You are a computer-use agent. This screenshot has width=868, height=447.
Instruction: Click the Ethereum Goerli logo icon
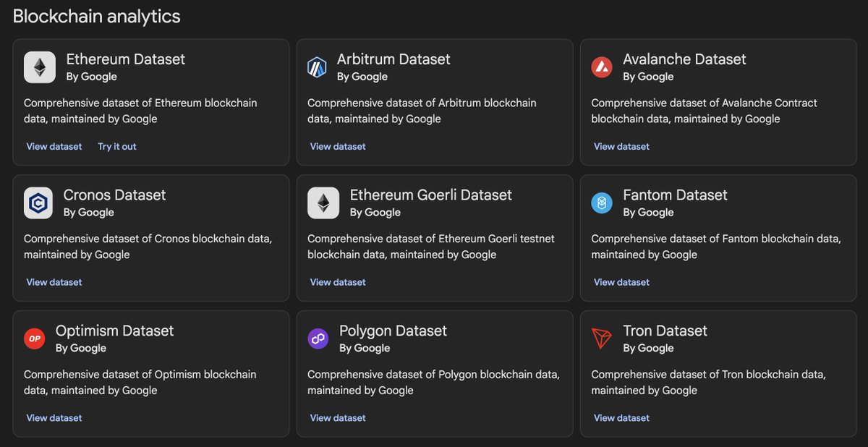click(323, 203)
